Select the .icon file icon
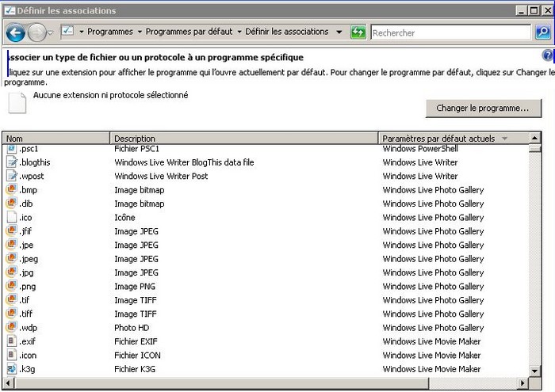This screenshot has width=555, height=392. (x=12, y=355)
